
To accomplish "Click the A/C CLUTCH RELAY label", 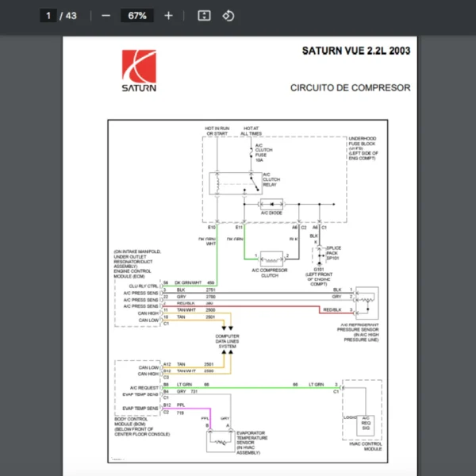I will click(x=271, y=179).
